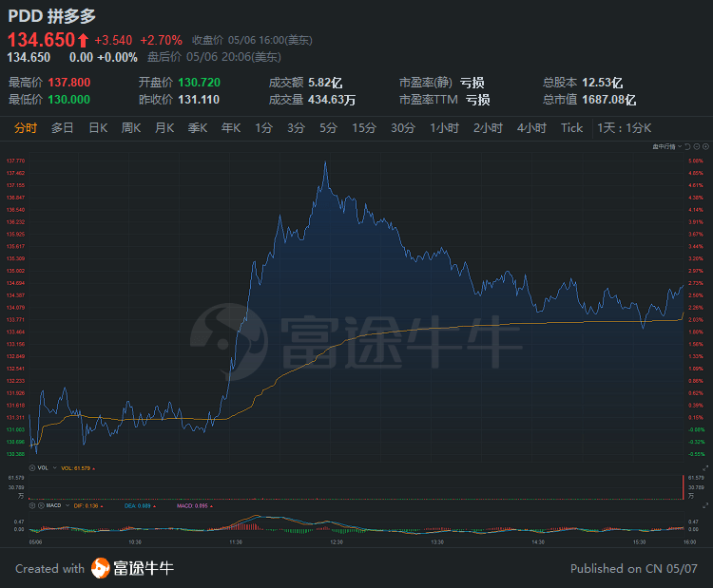The width and height of the screenshot is (713, 588).
Task: Click the PDD 拼多多 stock title
Action: 52,16
